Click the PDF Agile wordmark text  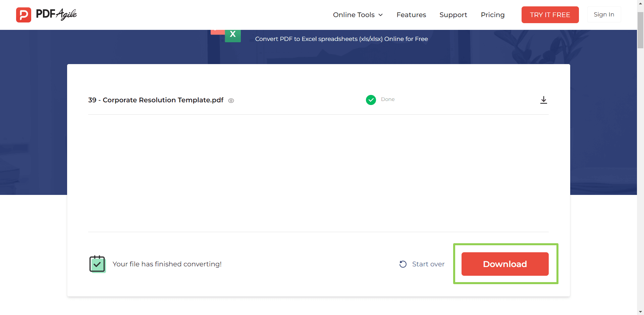point(56,14)
